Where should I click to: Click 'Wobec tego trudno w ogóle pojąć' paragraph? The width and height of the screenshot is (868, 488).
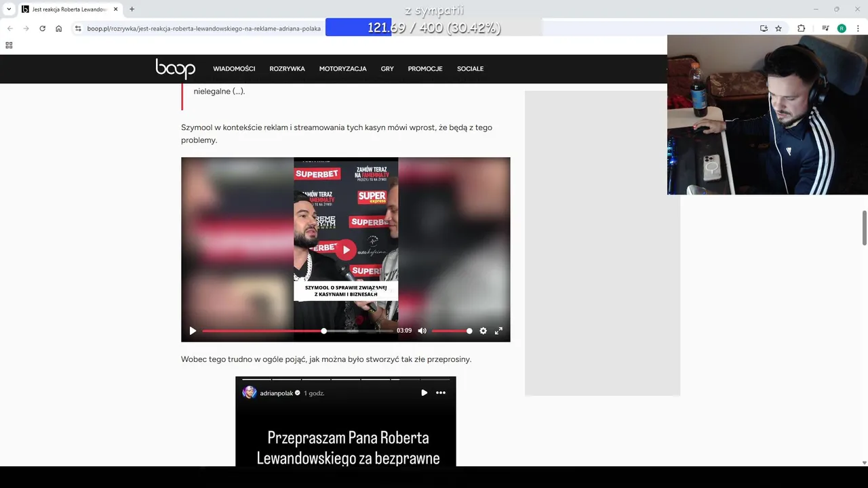[326, 359]
